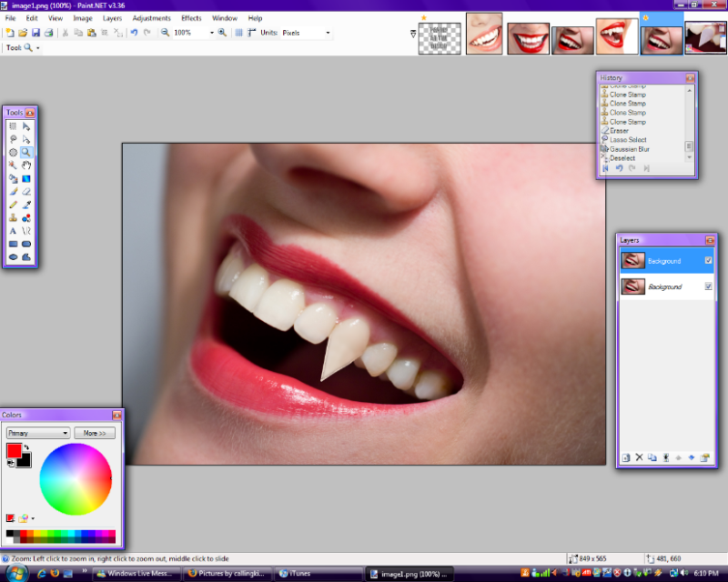Click the More >> button in Colors
This screenshot has height=582, width=728.
pyautogui.click(x=95, y=433)
